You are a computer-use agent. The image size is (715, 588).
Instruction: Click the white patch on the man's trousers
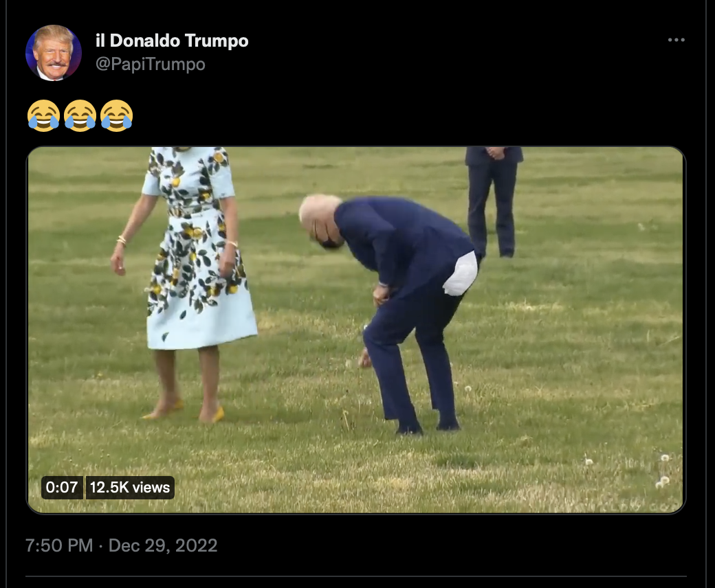coord(461,274)
